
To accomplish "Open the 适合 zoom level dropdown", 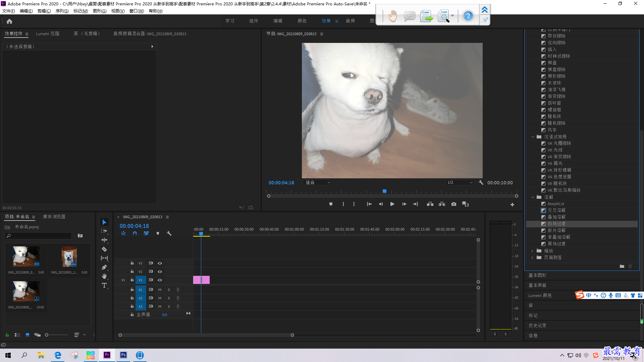I will pyautogui.click(x=317, y=183).
